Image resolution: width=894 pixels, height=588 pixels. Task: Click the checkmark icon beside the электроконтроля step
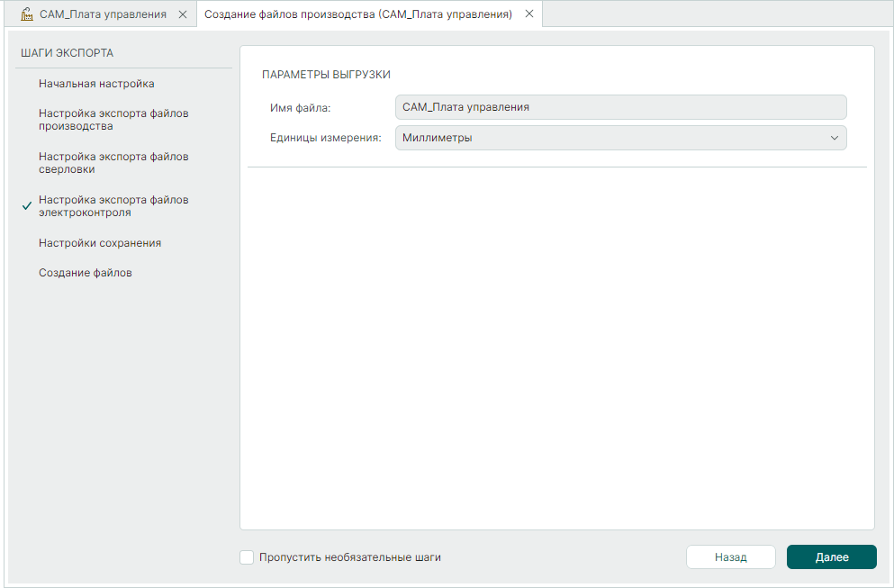coord(27,206)
